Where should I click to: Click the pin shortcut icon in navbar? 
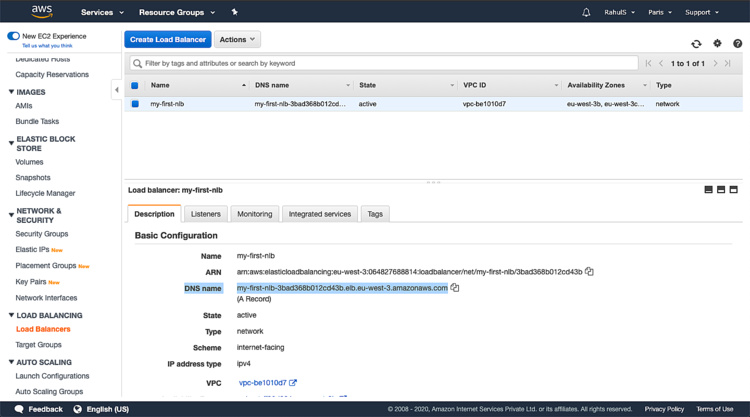234,12
